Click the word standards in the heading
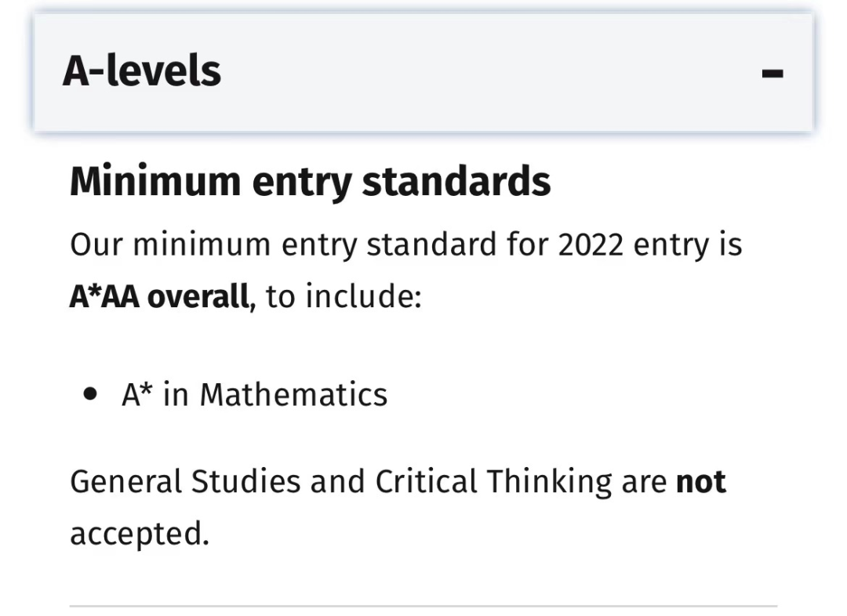Screen dimensions: 847x616 tap(456, 182)
